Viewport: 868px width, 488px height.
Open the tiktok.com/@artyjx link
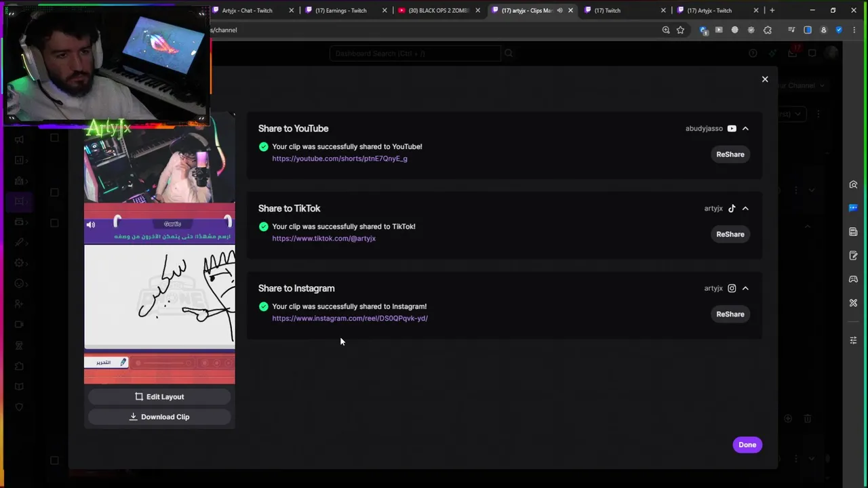pyautogui.click(x=324, y=239)
